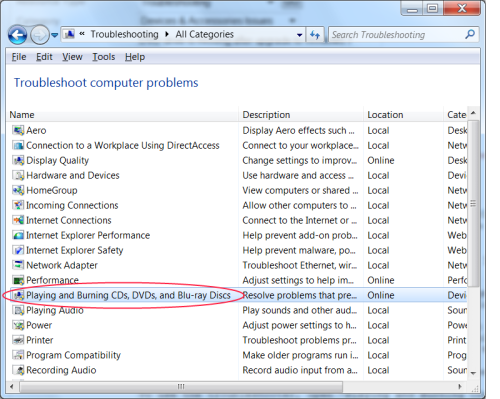
Task: Click the HomeGroup icon
Action: coord(18,190)
